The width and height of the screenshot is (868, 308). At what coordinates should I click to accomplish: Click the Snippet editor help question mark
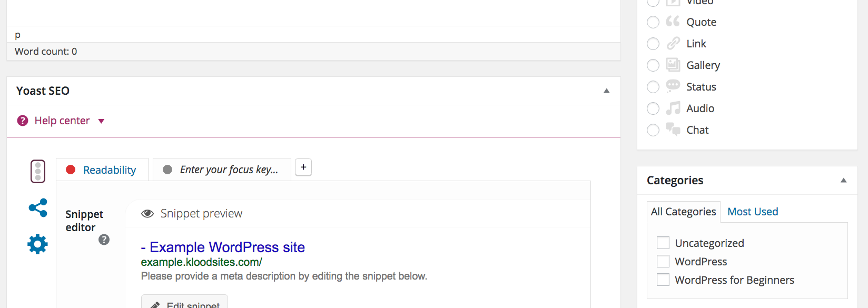point(104,240)
